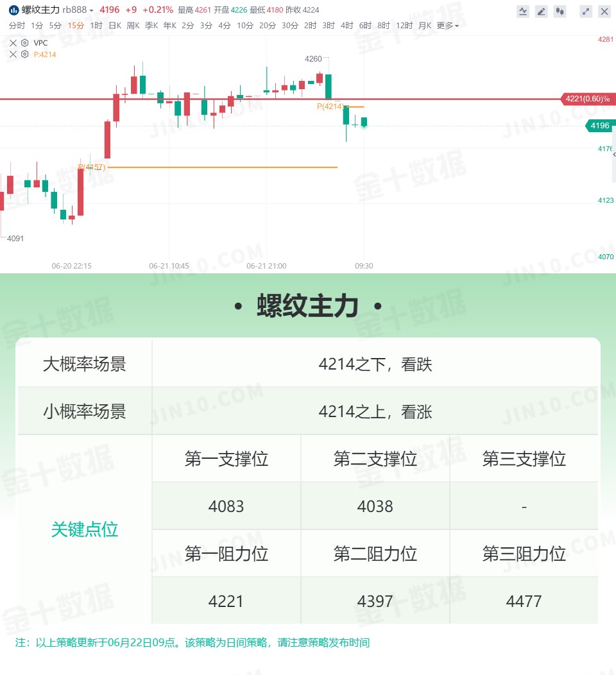Click the red 4221(0.60)% price line label
The width and height of the screenshot is (616, 675).
click(588, 99)
